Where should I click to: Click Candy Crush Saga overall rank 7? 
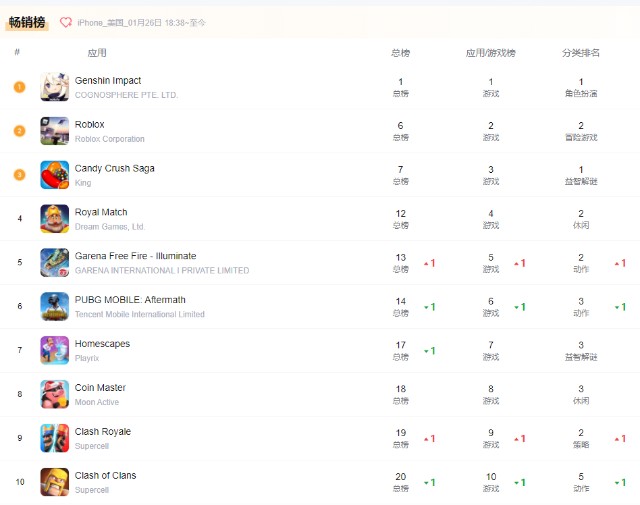[x=400, y=169]
